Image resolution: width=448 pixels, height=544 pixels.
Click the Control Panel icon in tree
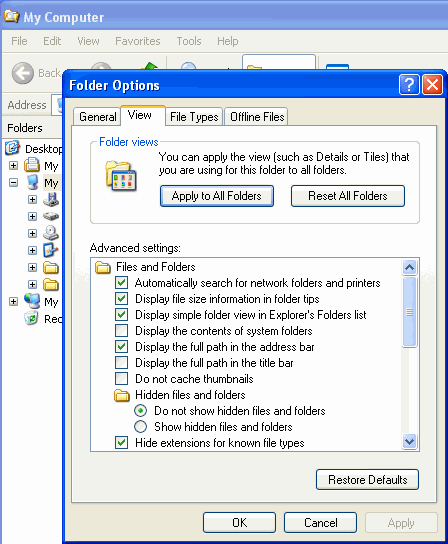51,250
